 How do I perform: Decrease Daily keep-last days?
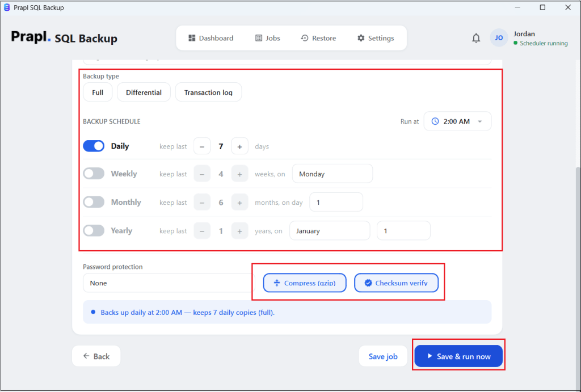pyautogui.click(x=202, y=146)
